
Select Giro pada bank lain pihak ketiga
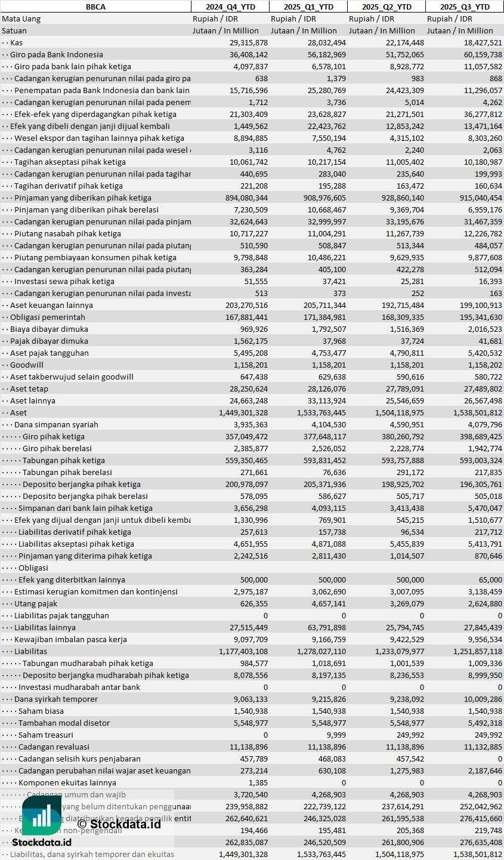click(73, 66)
